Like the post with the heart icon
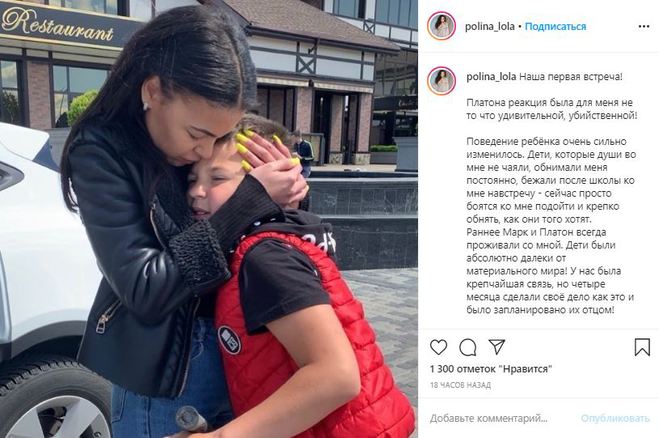 (x=438, y=347)
